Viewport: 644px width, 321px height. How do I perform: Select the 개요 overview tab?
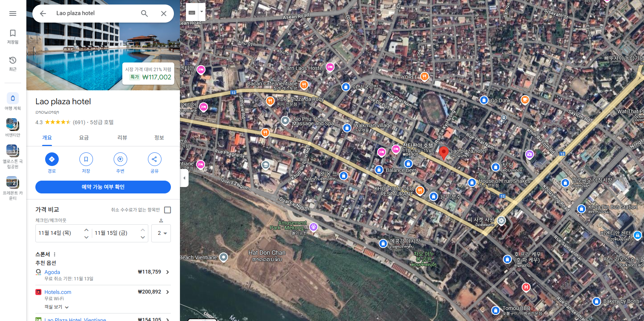[x=47, y=138]
